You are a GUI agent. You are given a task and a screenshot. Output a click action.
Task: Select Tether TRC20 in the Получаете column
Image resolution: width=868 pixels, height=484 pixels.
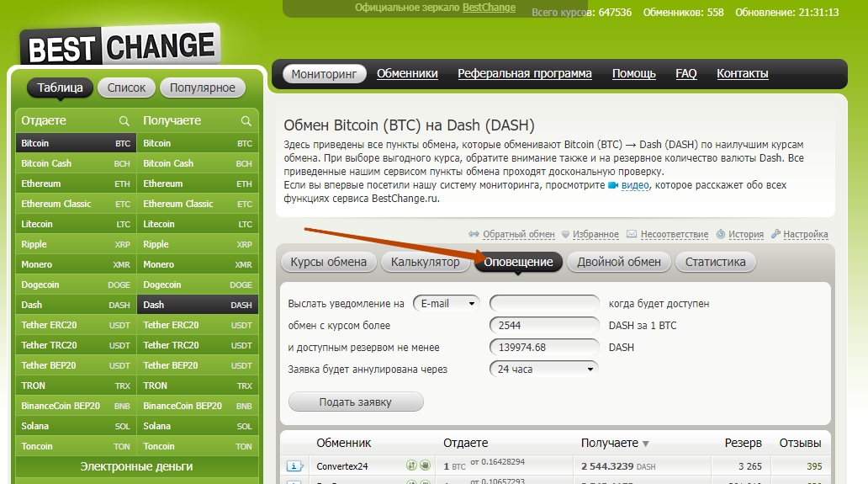pyautogui.click(x=198, y=346)
